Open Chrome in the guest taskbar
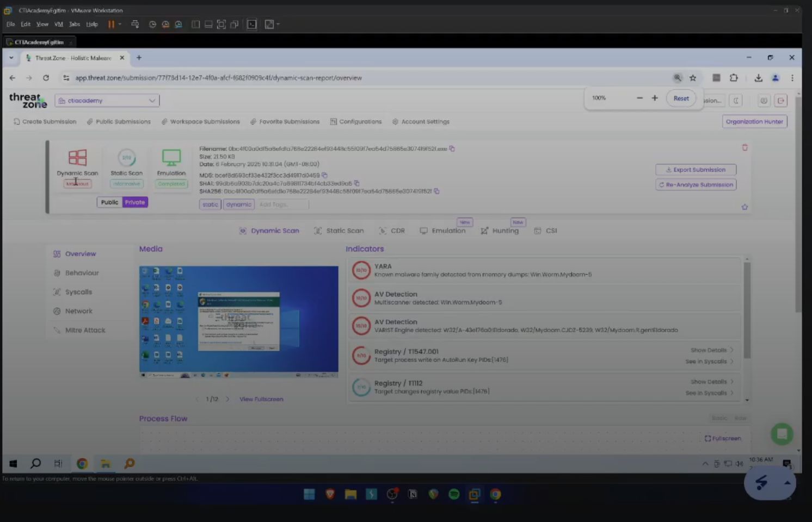 tap(82, 463)
